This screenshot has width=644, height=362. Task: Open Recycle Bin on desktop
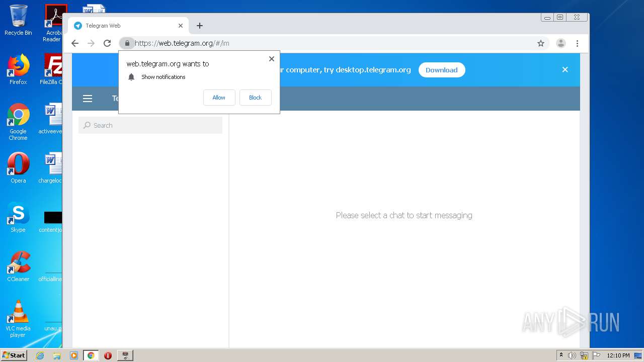click(18, 20)
